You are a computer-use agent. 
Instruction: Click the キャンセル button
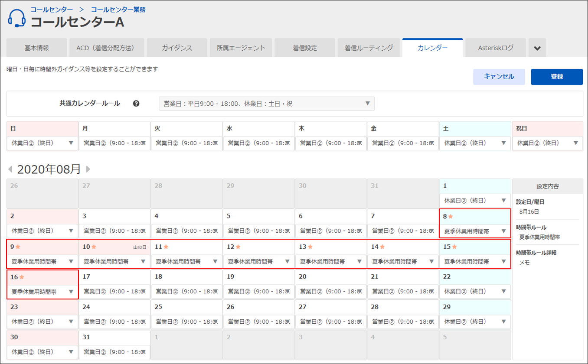click(499, 77)
